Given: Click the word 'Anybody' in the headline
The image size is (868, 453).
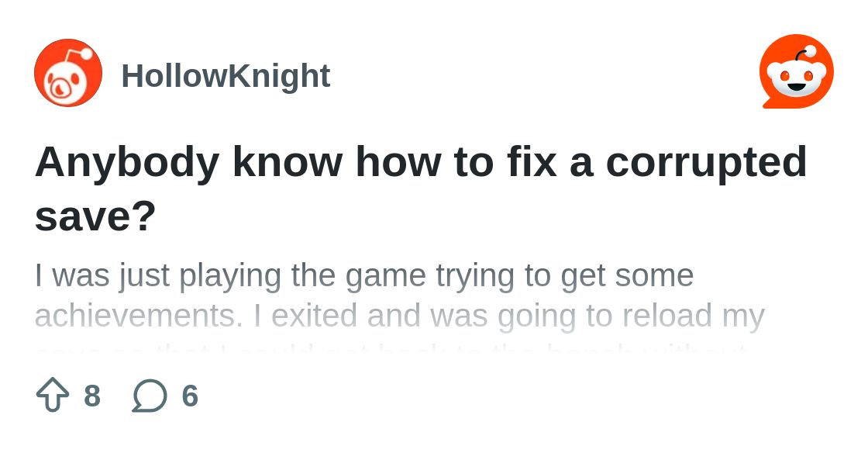Looking at the screenshot, I should (x=128, y=162).
